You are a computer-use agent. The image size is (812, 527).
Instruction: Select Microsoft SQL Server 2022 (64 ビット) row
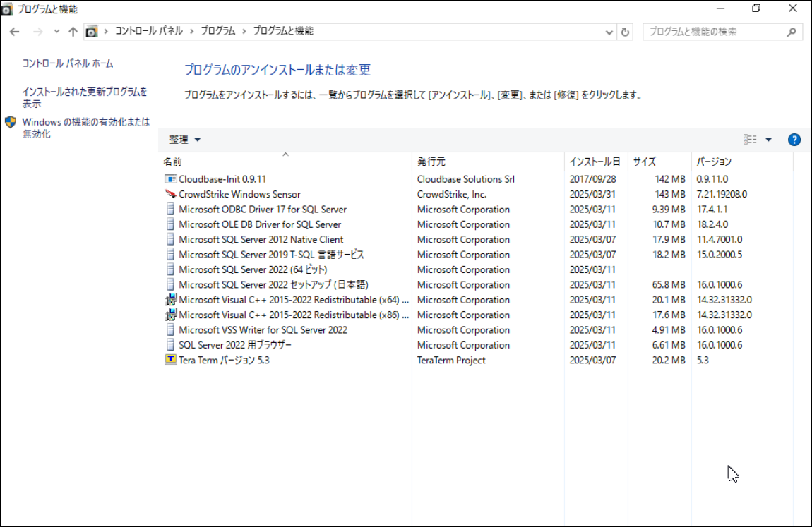(x=253, y=269)
